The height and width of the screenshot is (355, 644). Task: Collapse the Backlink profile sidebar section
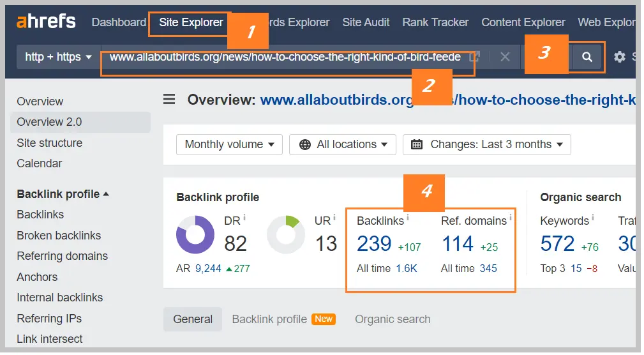tap(63, 194)
